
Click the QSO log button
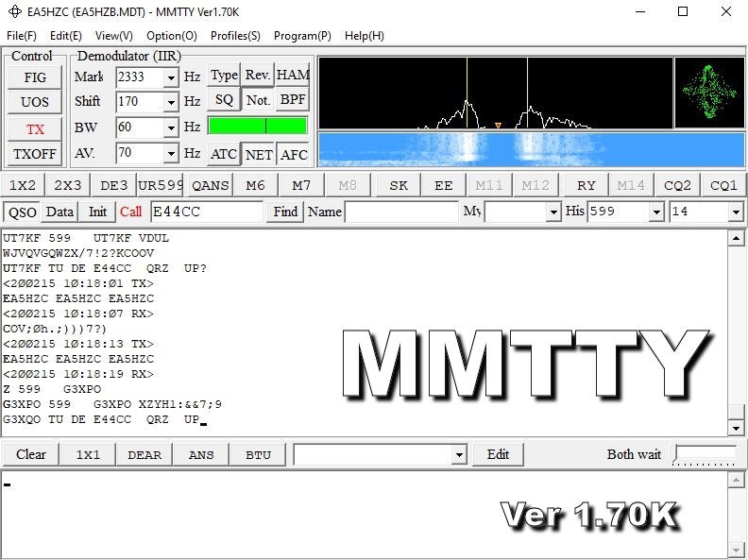coord(23,212)
